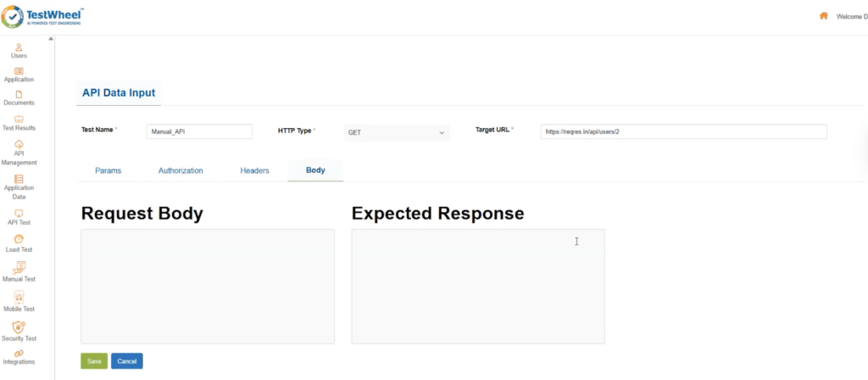Click the Application sidebar icon
Viewport: 868px width, 380px height.
[19, 70]
